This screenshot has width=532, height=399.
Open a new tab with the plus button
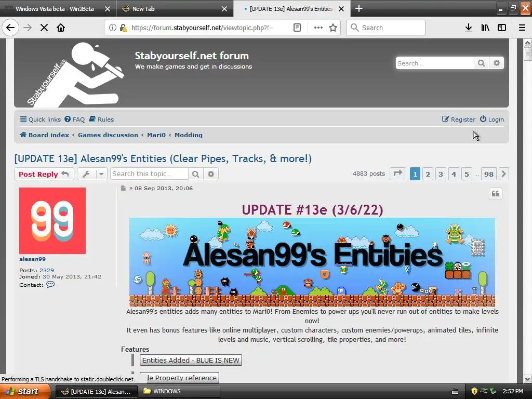[358, 8]
